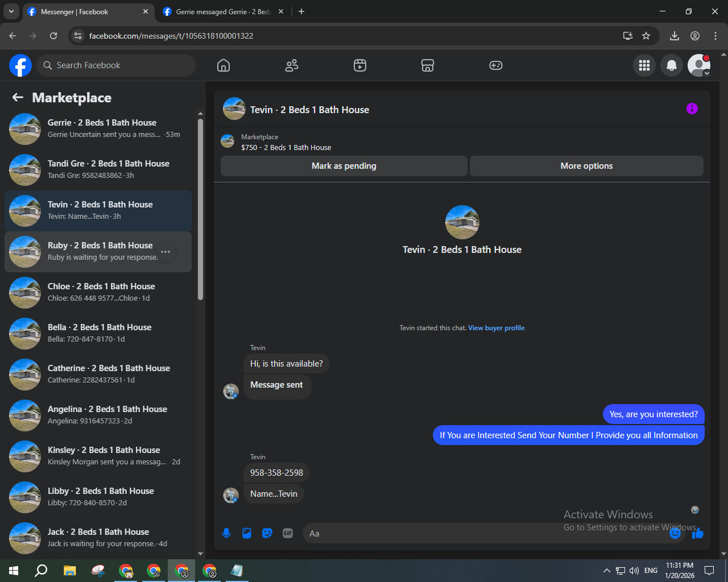This screenshot has width=728, height=582.
Task: Click the back arrow beside Marketplace
Action: tap(18, 97)
